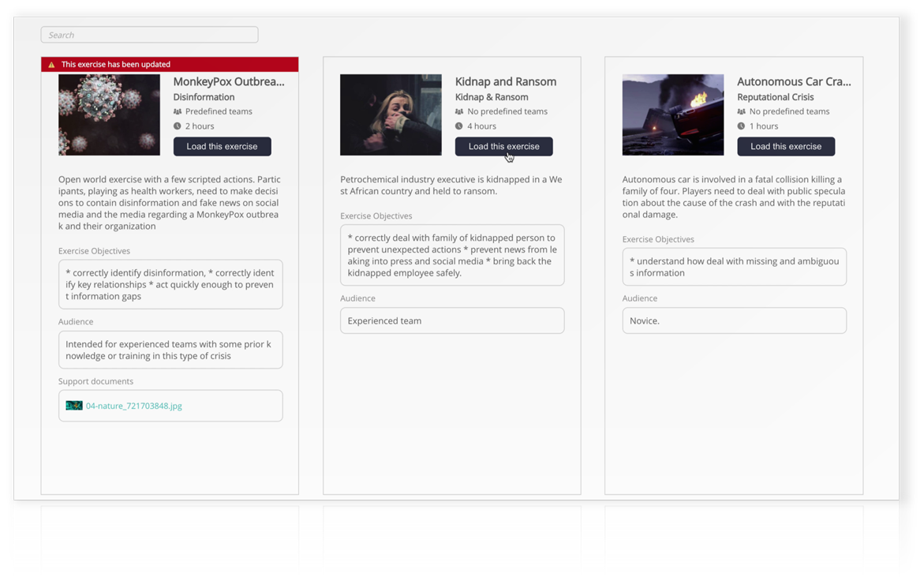Viewport: 924px width, 577px height.
Task: Click the 4 hours clock icon
Action: tap(460, 126)
